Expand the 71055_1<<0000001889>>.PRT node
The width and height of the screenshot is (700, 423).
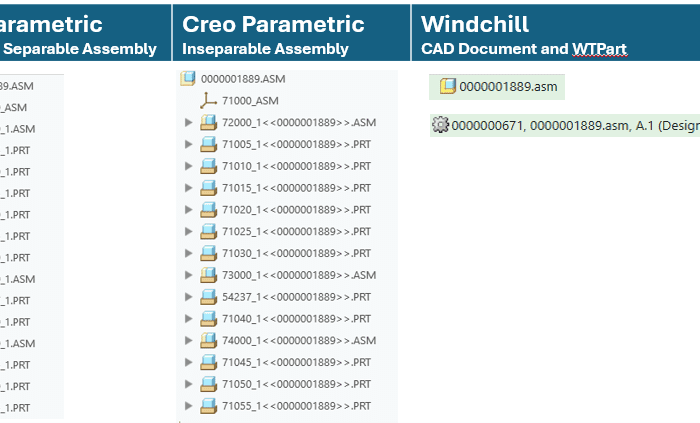188,406
